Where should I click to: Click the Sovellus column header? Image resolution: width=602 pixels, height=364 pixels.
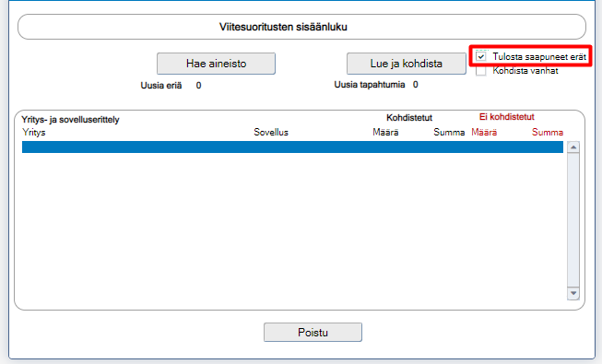point(271,133)
